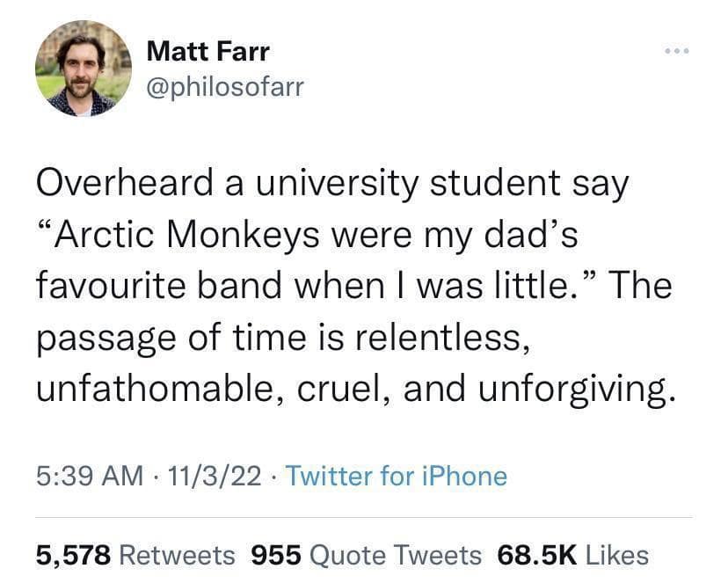Viewport: 728px width, 583px height.
Task: Click the 5:39 AM timestamp
Action: coord(89,477)
